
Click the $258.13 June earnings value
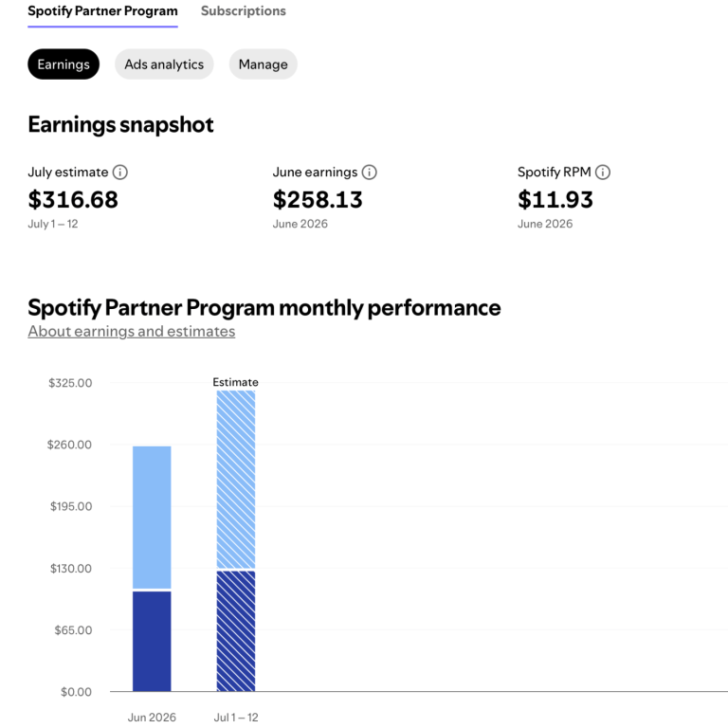(318, 200)
